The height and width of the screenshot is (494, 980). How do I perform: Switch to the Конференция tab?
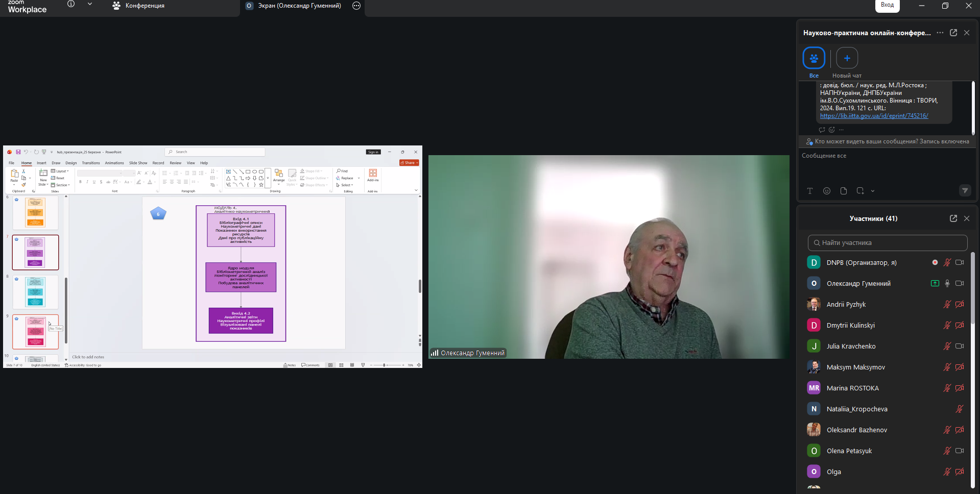tap(139, 6)
